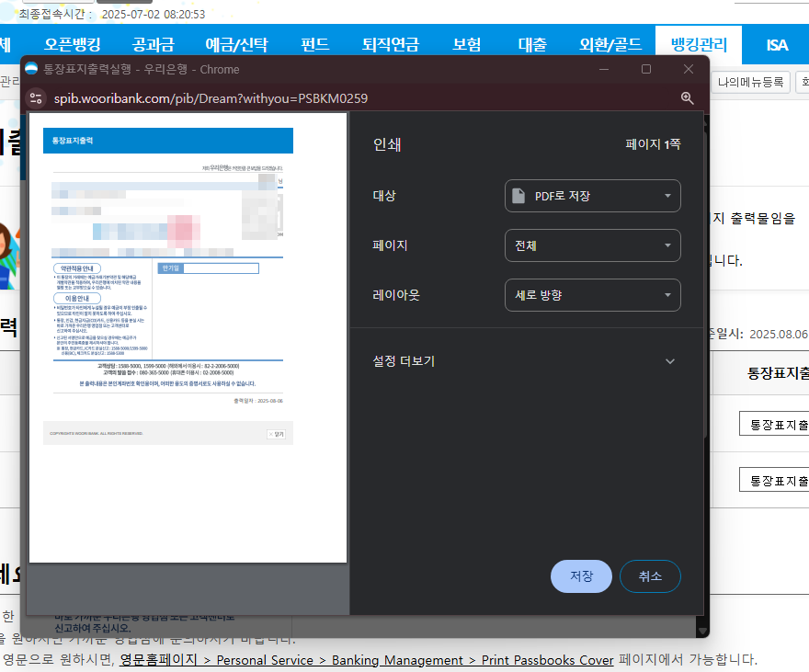Screen dimensions: 809x672
Task: Switch to the 뱅킹관리 tab
Action: click(x=696, y=43)
